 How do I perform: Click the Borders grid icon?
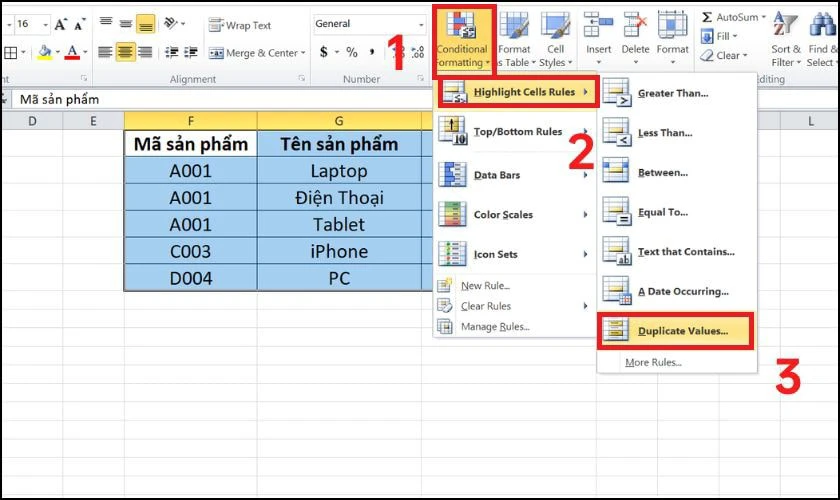click(10, 53)
